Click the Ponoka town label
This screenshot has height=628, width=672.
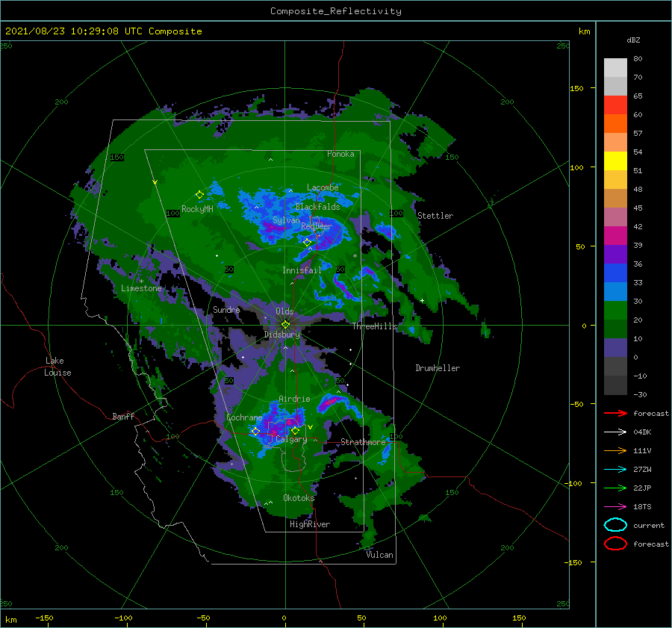(340, 154)
